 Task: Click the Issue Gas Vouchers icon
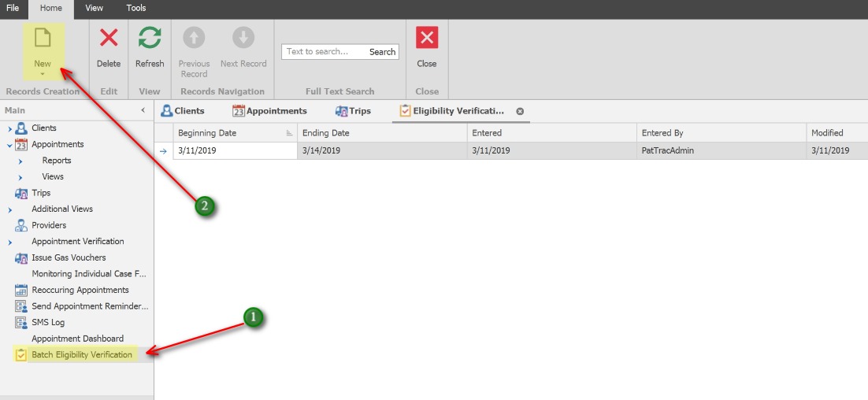[x=21, y=257]
